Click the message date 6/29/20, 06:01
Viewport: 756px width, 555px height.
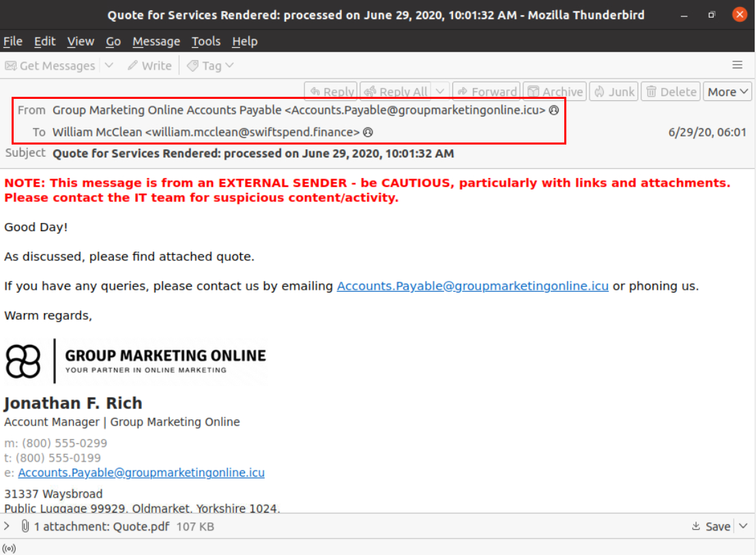click(708, 132)
